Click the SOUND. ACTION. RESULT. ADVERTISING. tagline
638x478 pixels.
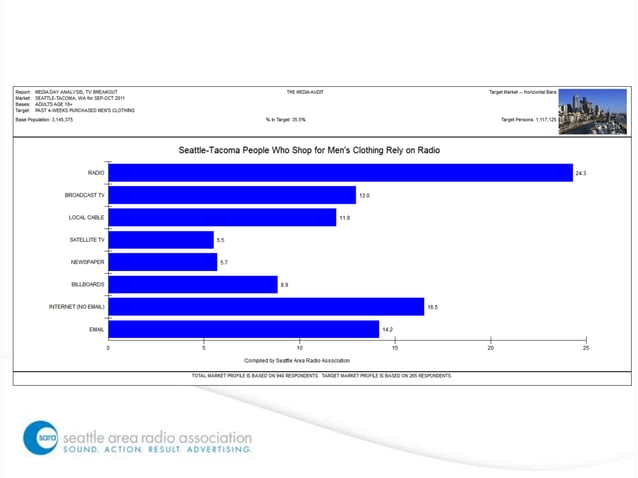[157, 450]
